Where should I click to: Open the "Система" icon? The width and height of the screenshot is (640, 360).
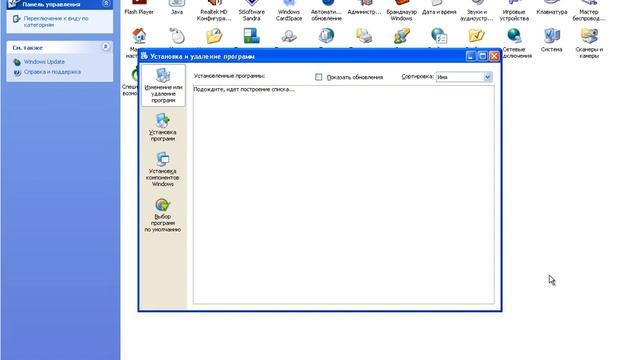tap(551, 40)
